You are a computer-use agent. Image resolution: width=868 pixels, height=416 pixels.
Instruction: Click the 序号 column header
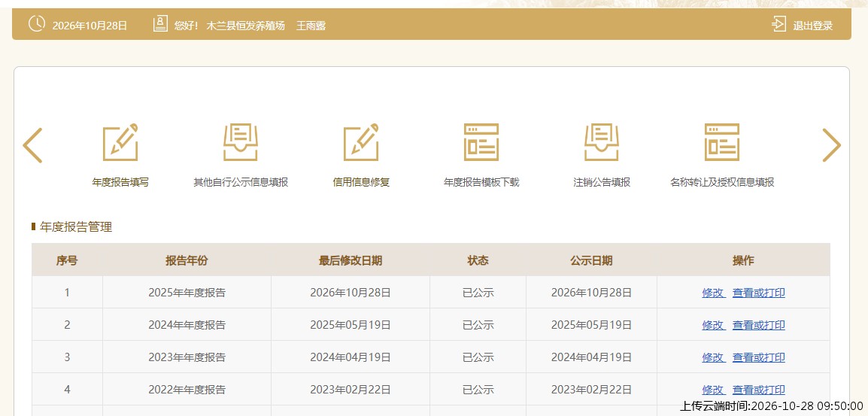(x=67, y=260)
